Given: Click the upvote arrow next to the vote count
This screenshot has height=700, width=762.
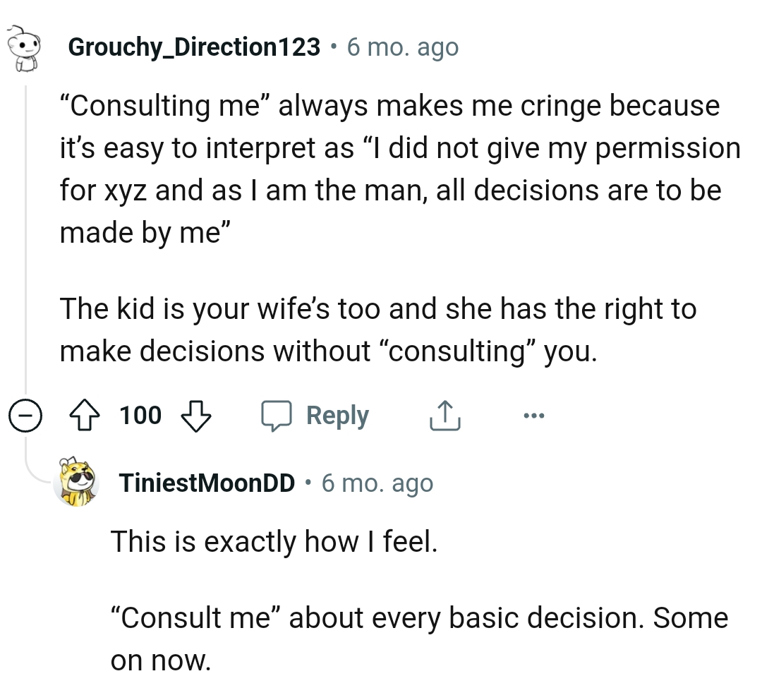Looking at the screenshot, I should [x=85, y=415].
